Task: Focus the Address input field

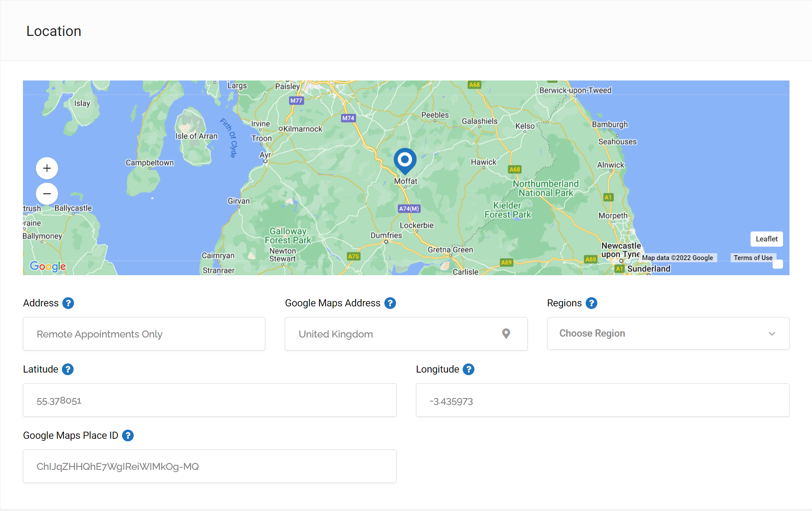Action: [x=144, y=334]
